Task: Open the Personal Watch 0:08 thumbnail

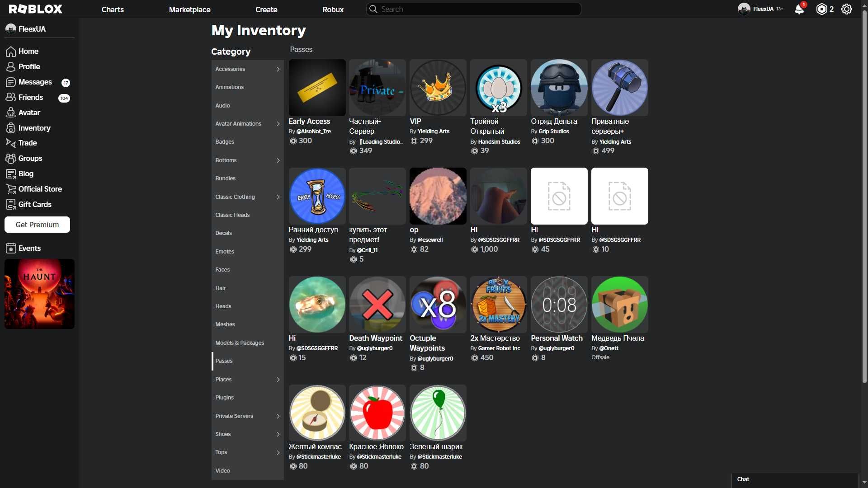Action: click(x=559, y=305)
